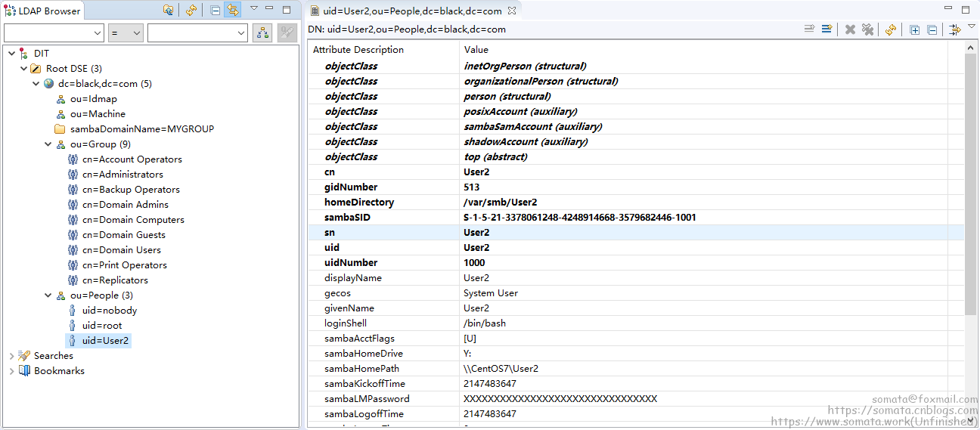This screenshot has height=430, width=980.
Task: Select the LDAP Browser tab
Action: click(x=44, y=11)
